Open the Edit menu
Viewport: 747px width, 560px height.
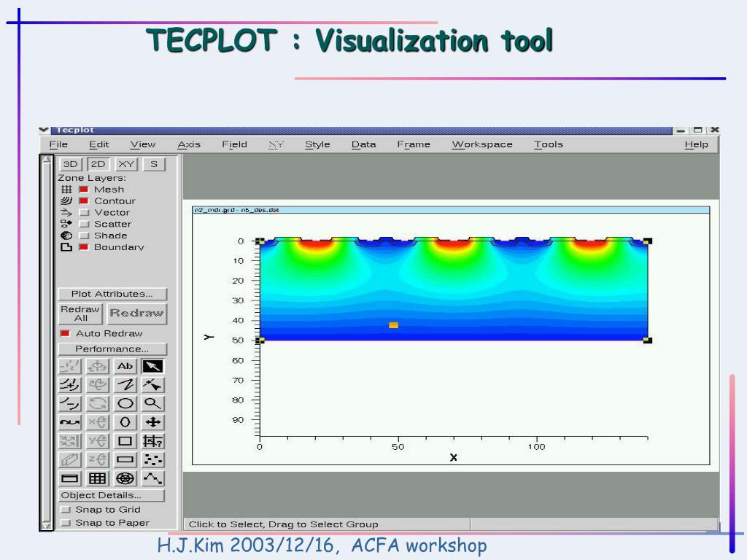(98, 144)
